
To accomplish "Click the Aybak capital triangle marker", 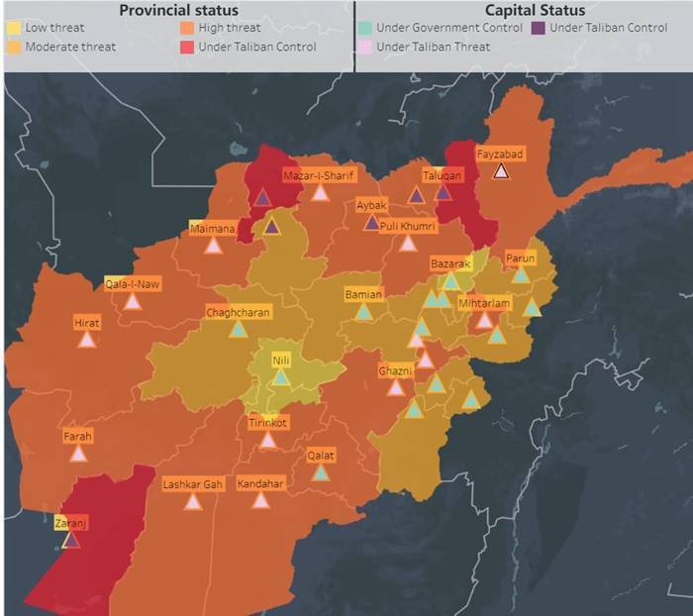I will tap(372, 222).
